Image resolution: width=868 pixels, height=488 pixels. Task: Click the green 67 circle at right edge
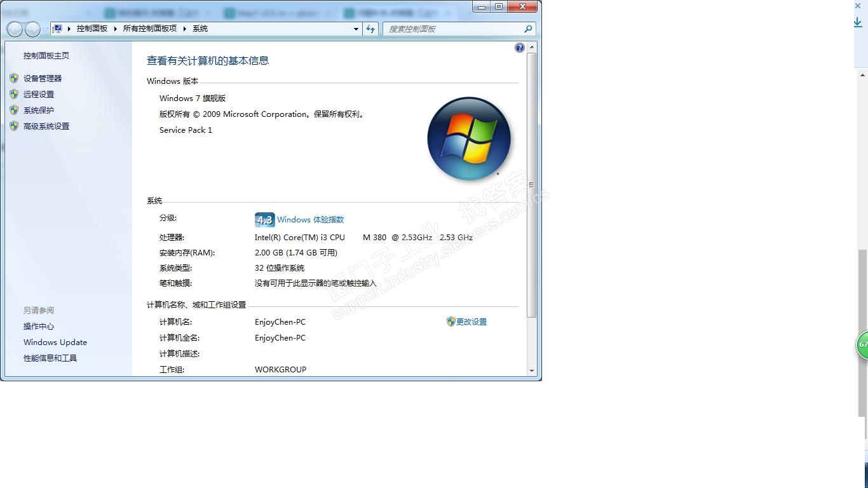pos(863,345)
